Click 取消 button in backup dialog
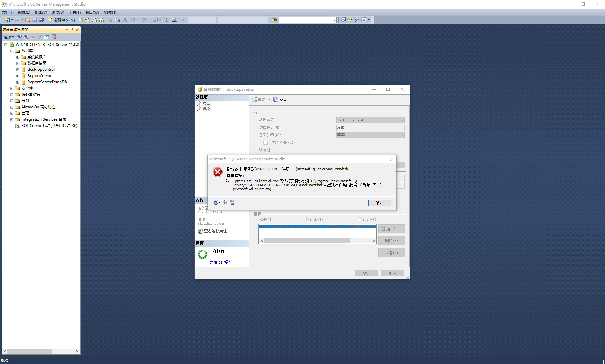 pos(393,273)
